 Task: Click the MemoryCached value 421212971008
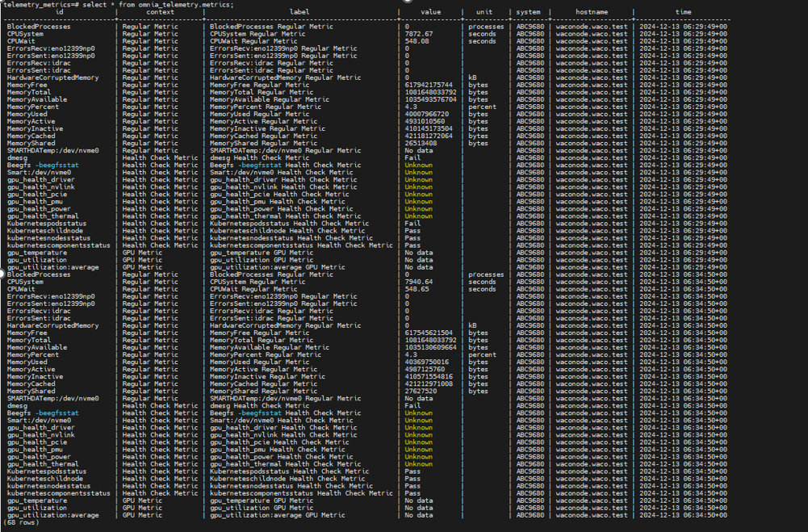click(x=429, y=384)
